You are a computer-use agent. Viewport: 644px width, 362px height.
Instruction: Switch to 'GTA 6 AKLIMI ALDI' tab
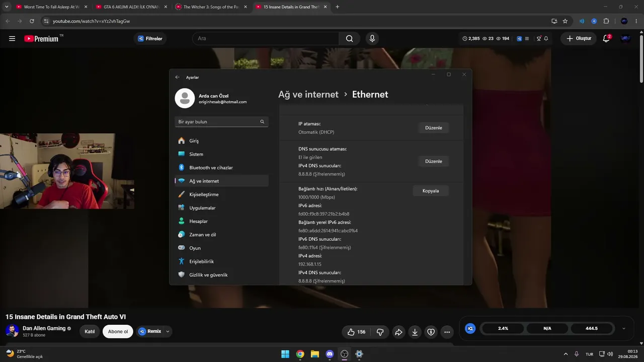point(131,7)
